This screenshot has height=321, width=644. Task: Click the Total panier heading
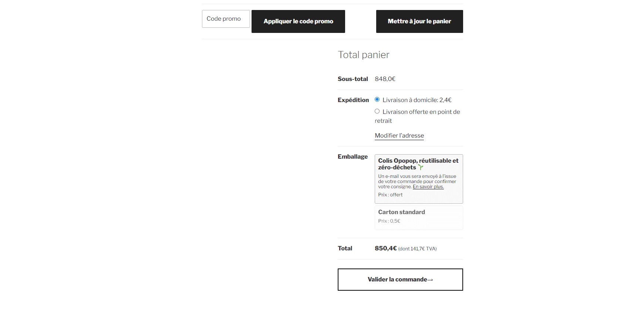click(x=363, y=55)
